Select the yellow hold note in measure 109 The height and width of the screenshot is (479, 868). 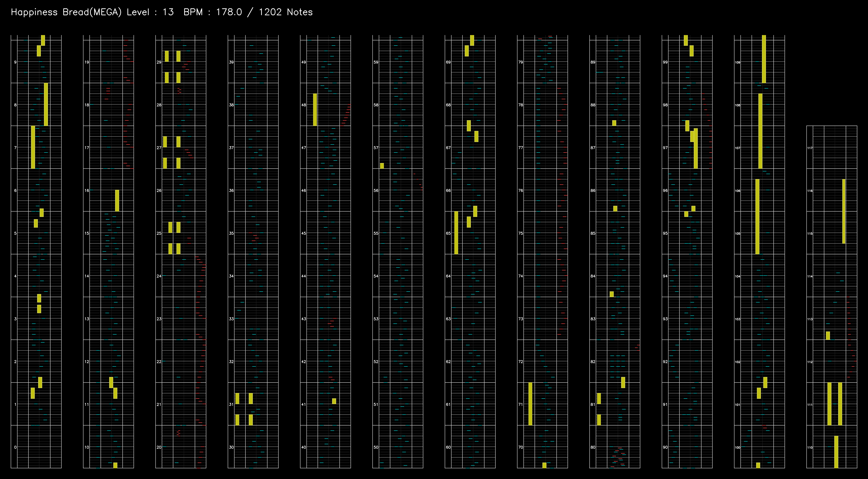pos(764,59)
